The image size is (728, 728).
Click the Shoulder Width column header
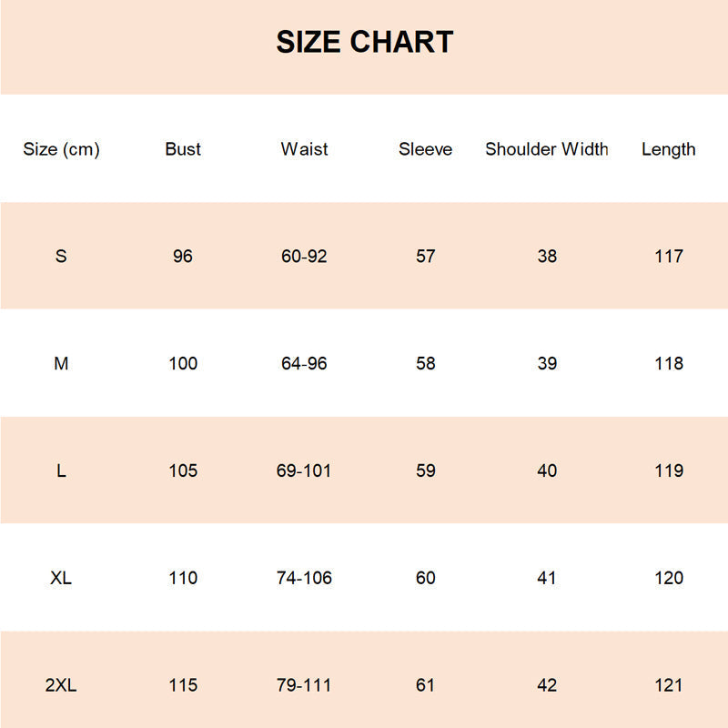click(x=546, y=149)
